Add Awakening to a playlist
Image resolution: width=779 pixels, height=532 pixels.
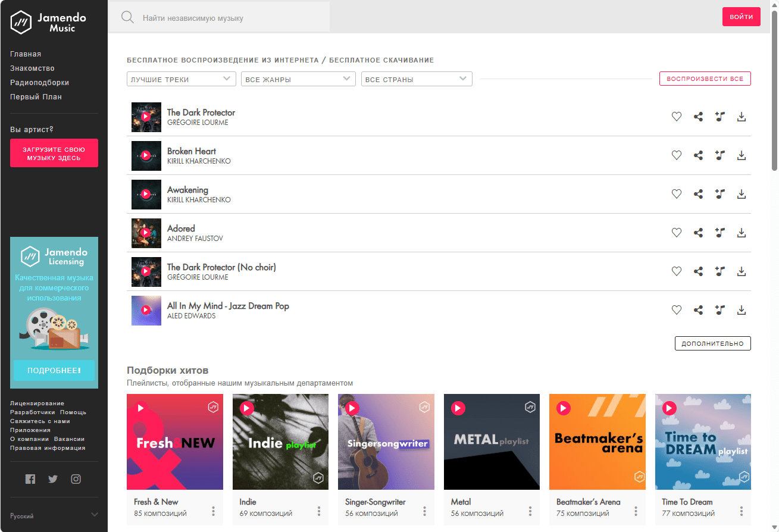[x=720, y=194]
